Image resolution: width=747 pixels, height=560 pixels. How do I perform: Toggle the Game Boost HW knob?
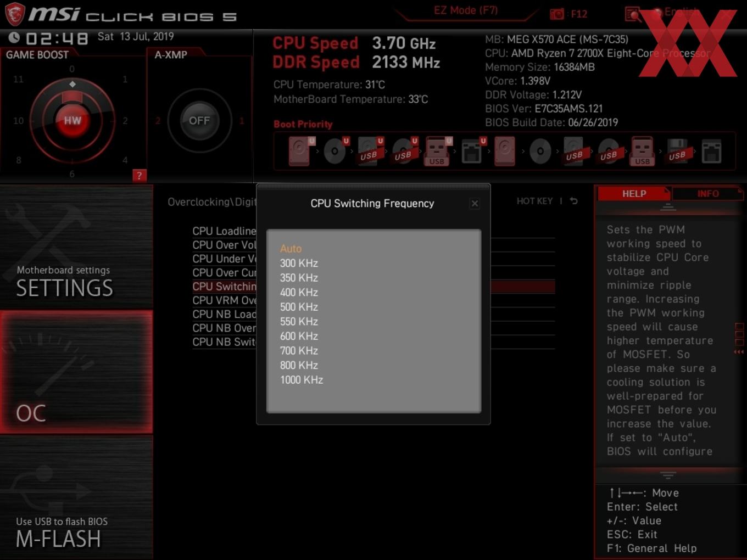click(73, 120)
